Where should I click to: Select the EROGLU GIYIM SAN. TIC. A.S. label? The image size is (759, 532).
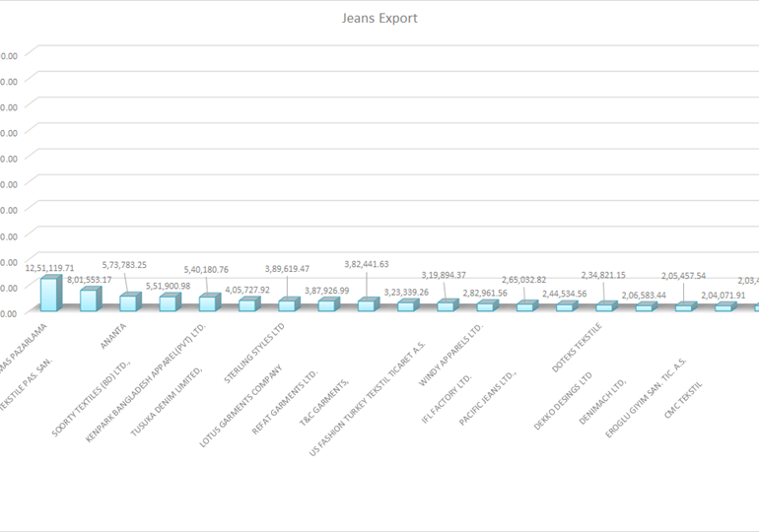[x=646, y=398]
